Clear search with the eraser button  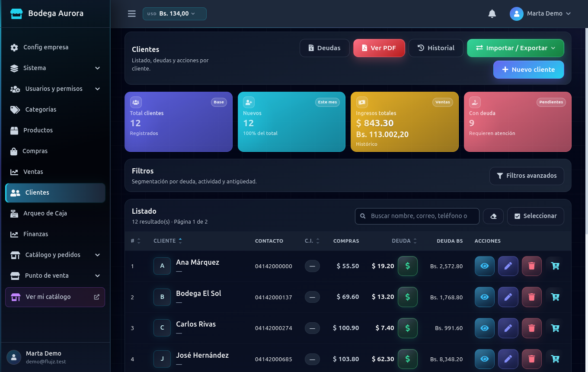click(493, 216)
